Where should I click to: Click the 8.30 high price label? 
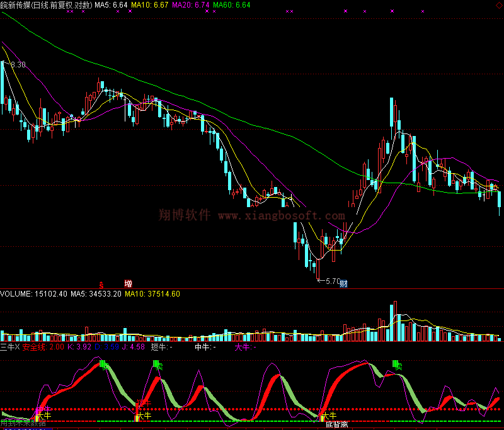click(x=17, y=65)
